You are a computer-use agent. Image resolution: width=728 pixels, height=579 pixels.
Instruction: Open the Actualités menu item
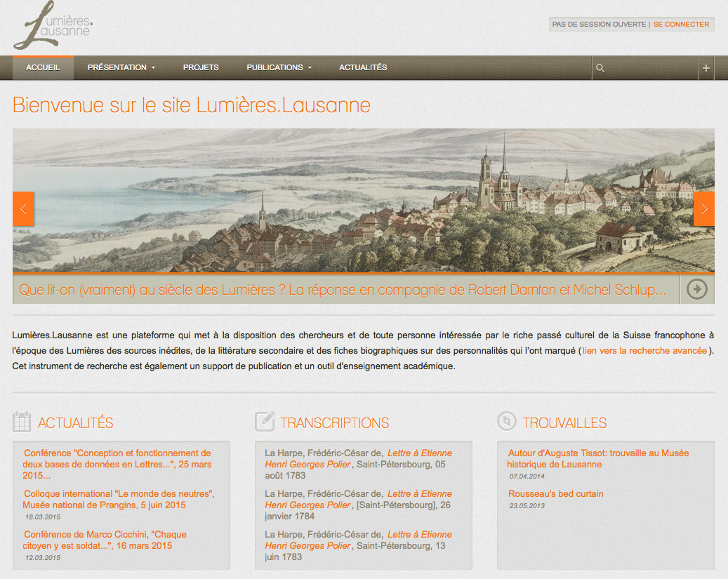(x=363, y=68)
